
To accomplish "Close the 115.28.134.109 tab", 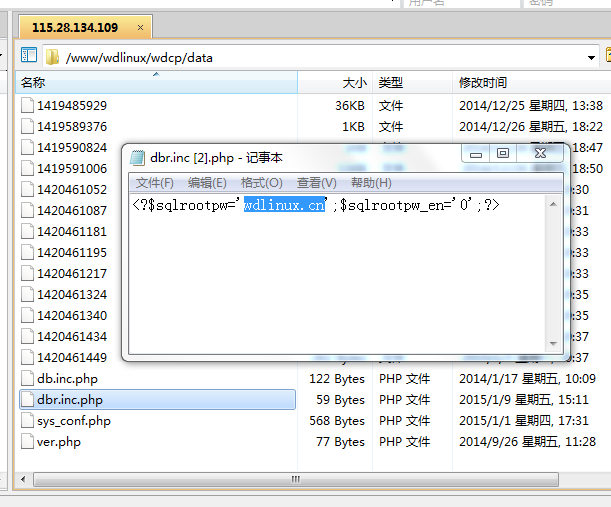I will click(x=138, y=28).
